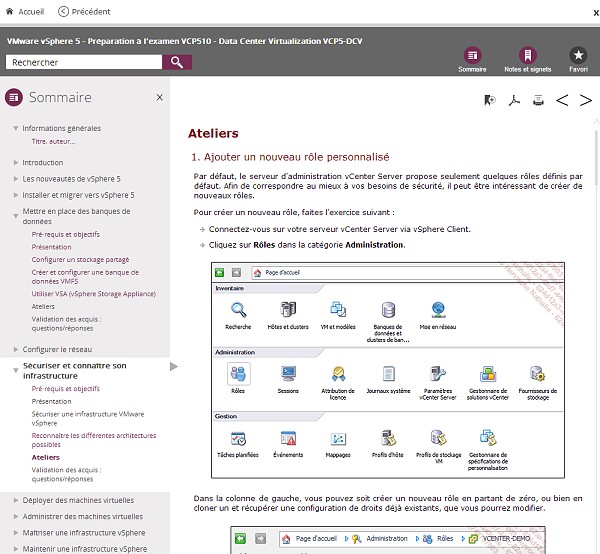Expand the Introduction chapter
Viewport: 600px width, 554px height.
coord(16,163)
